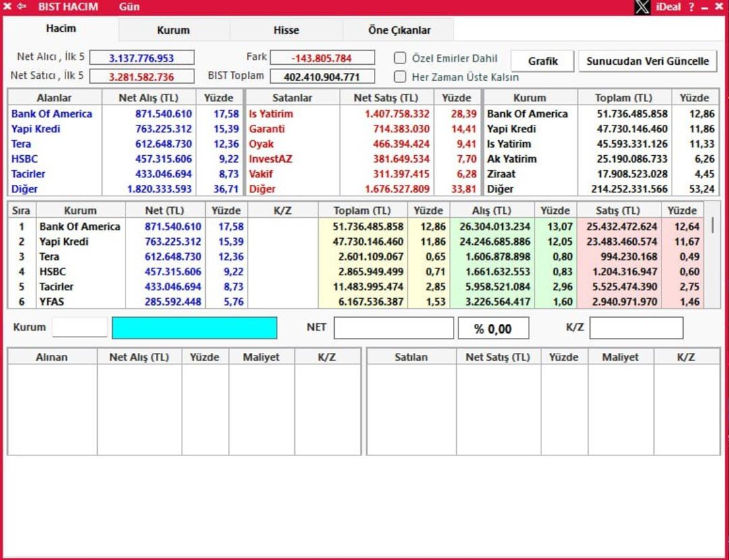This screenshot has width=729, height=560.
Task: Sort by Net Alış (TL) header in buyers table
Action: (x=148, y=98)
